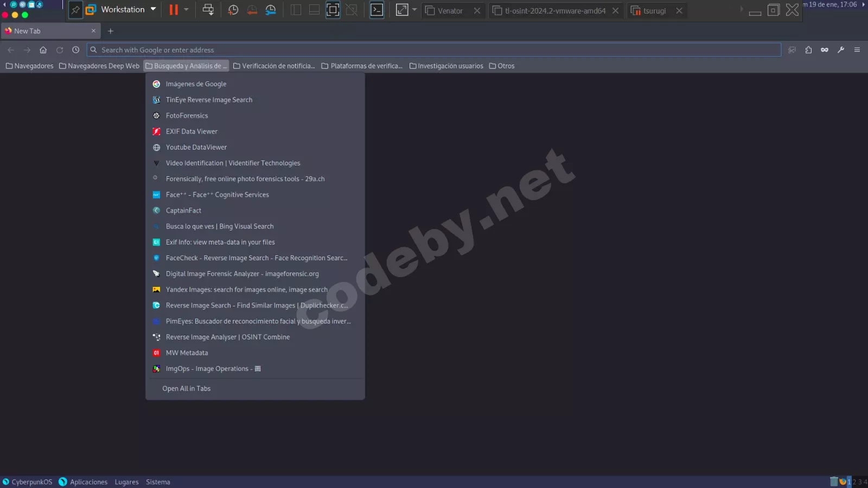This screenshot has width=868, height=488.
Task: Open the FotoForensics bookmark
Action: click(187, 115)
